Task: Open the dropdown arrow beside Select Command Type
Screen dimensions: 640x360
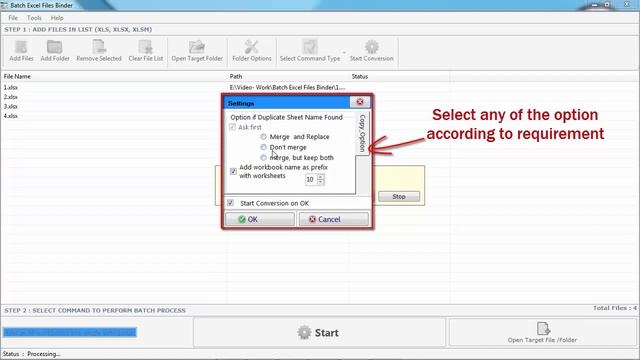Action: coord(344,52)
